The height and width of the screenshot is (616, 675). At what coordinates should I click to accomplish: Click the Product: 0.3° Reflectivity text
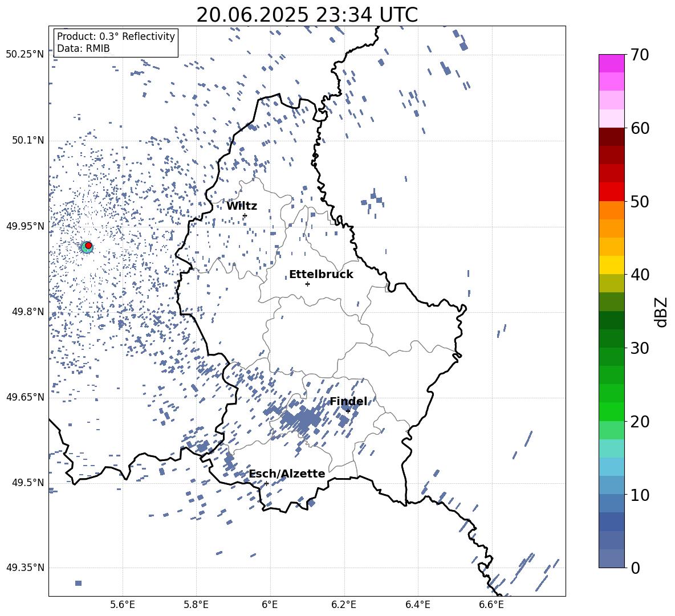(x=116, y=36)
